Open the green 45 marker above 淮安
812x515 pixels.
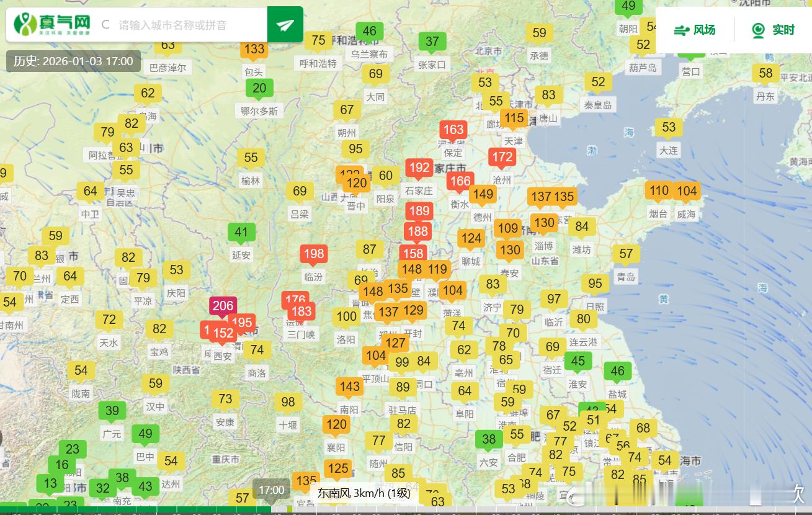[578, 362]
